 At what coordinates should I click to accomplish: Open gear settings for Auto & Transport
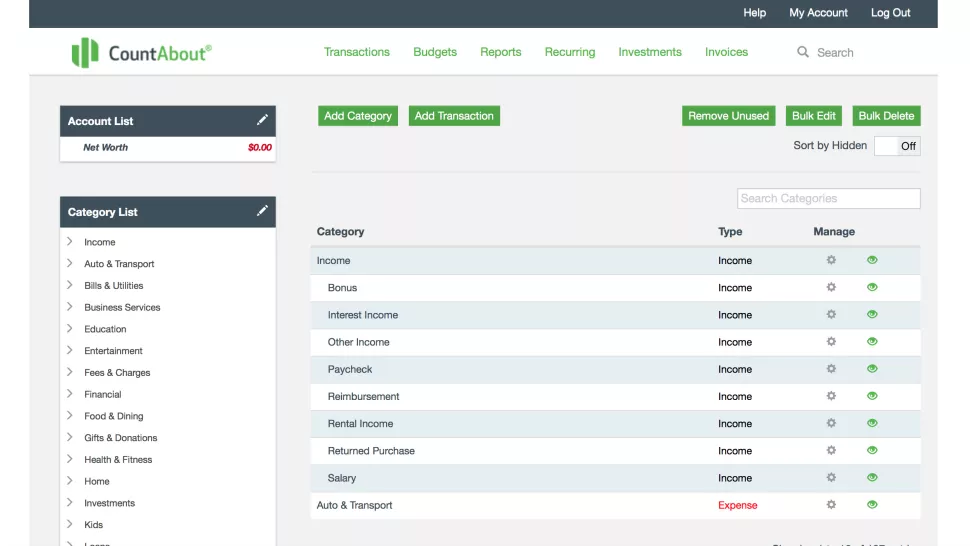coord(831,505)
